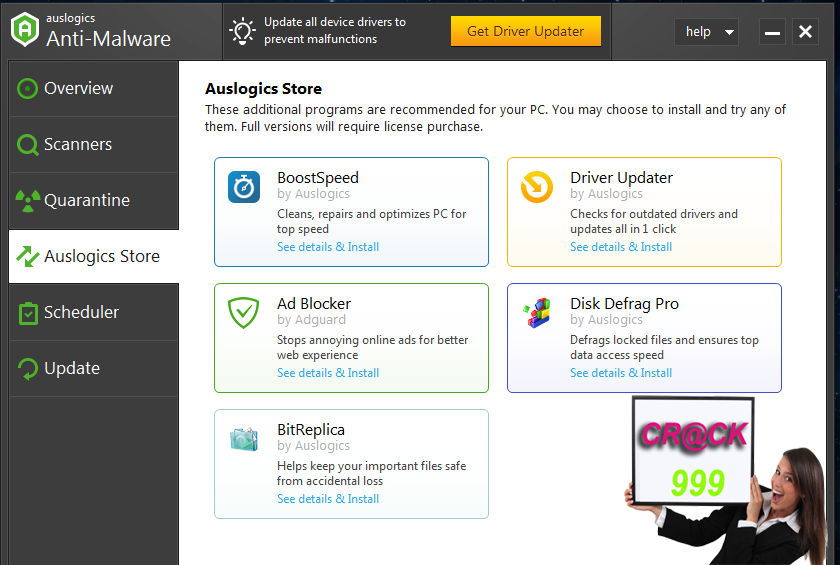See details & Install for Disk Defrag Pro
This screenshot has width=840, height=565.
(621, 373)
